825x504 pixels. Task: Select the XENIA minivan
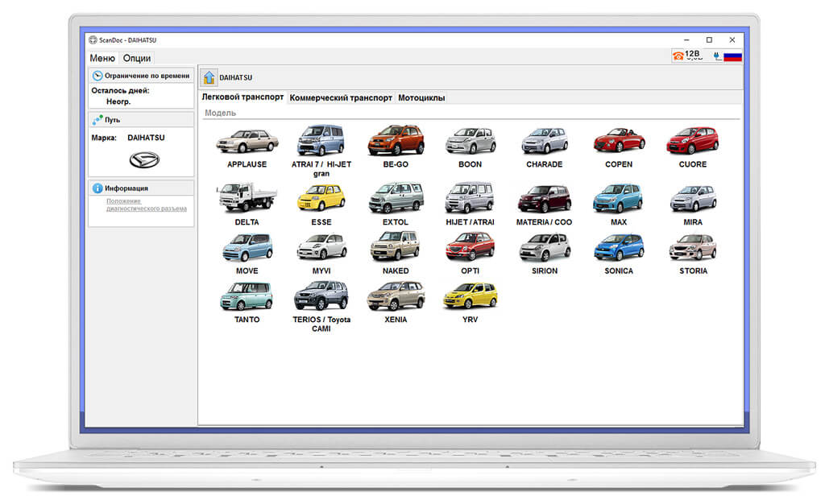pos(396,296)
